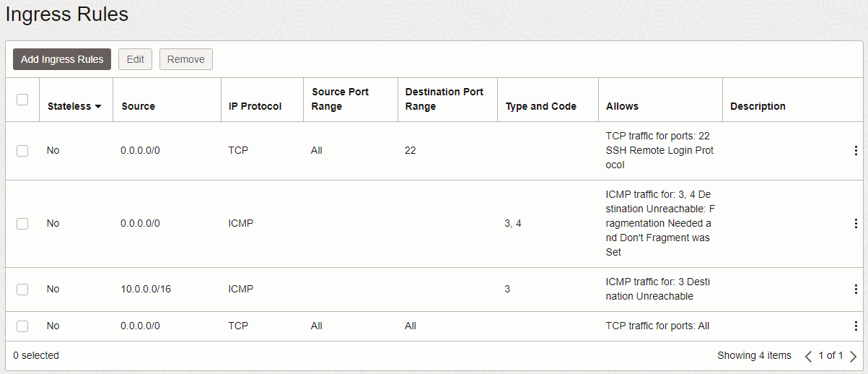868x374 pixels.
Task: Click the Remove button
Action: pos(185,59)
